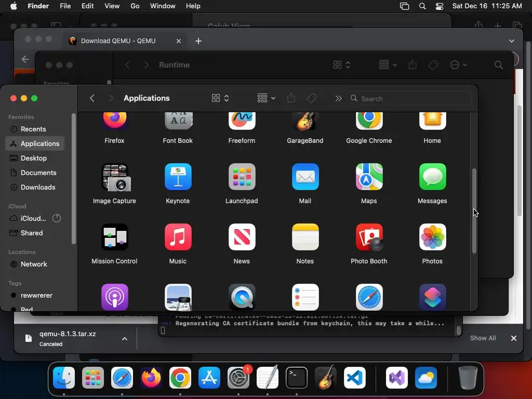
Task: Open the Mail app icon
Action: [x=305, y=177]
